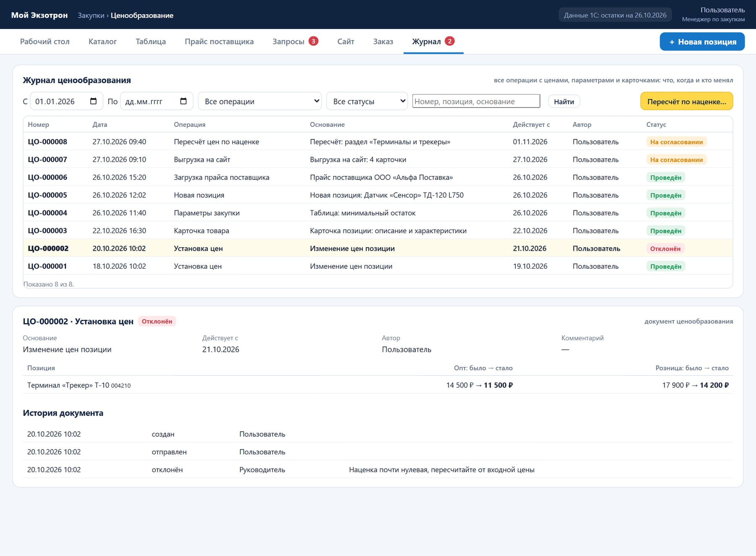This screenshot has height=556, width=756.
Task: Select journal row ЦО-000005
Action: pyautogui.click(x=378, y=195)
